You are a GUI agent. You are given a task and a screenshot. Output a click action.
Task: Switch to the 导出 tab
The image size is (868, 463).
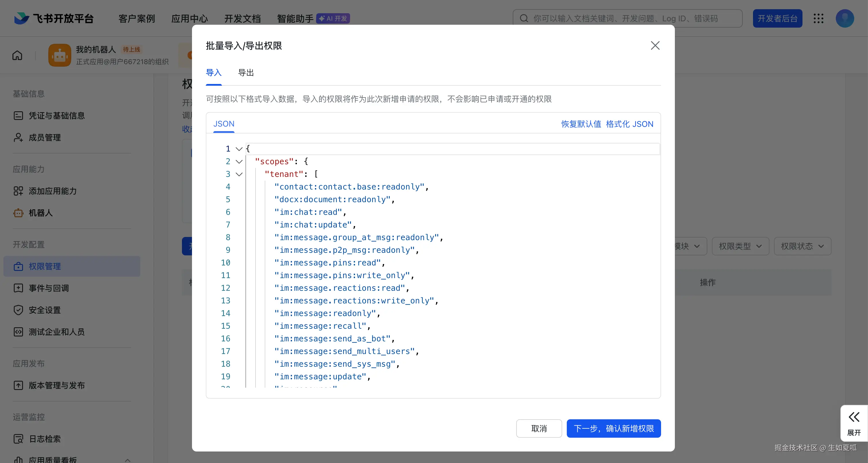[x=246, y=72]
